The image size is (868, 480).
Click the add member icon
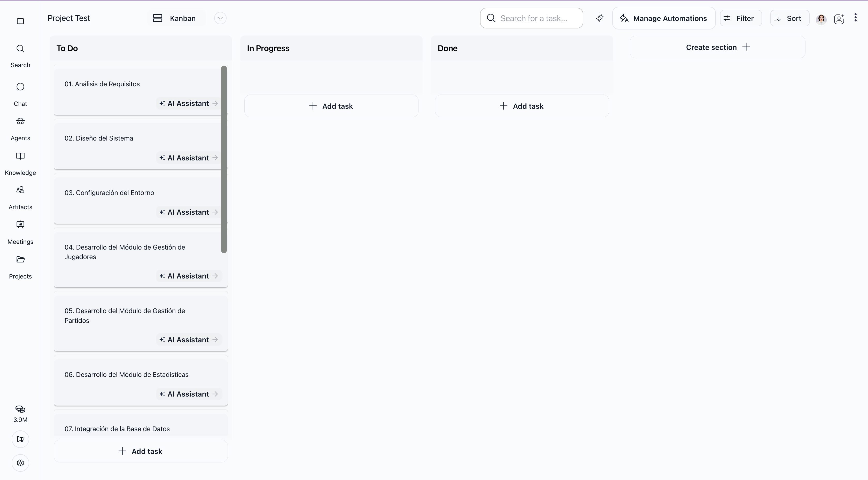(x=839, y=19)
